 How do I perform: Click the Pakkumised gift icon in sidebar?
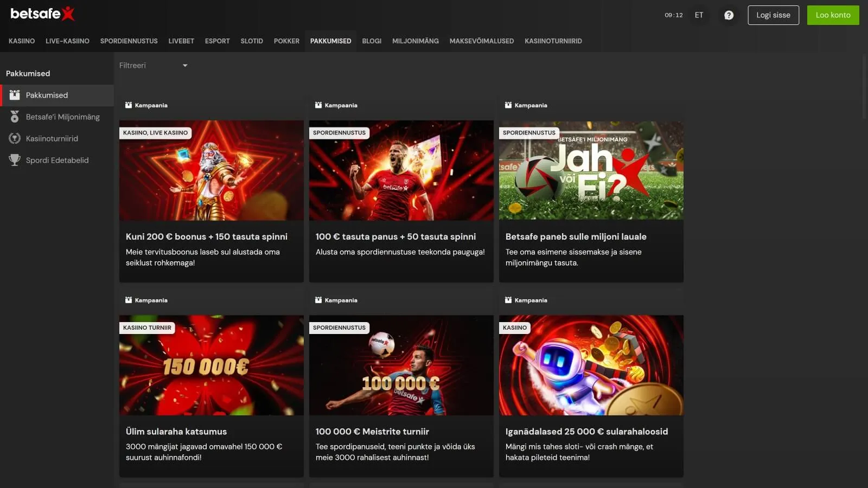coord(15,95)
